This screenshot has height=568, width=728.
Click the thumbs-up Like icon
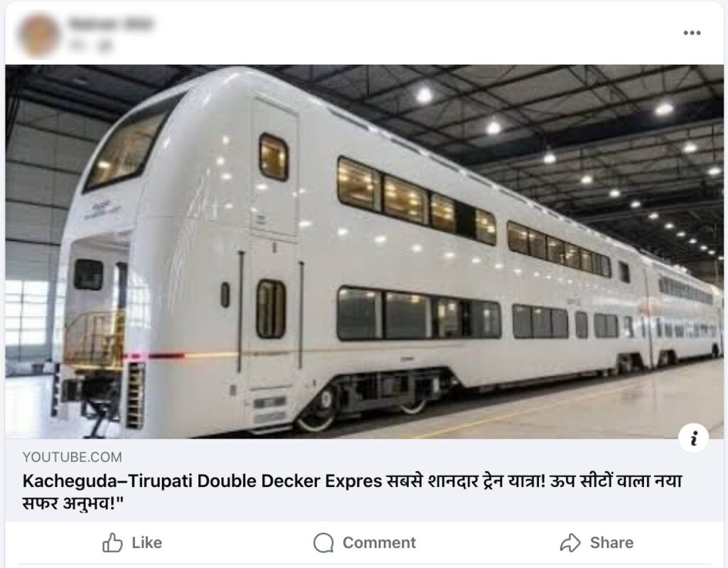click(112, 542)
